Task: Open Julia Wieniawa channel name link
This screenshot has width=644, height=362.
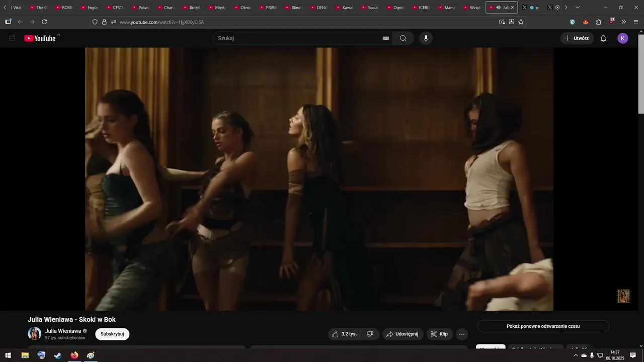Action: pos(63,331)
